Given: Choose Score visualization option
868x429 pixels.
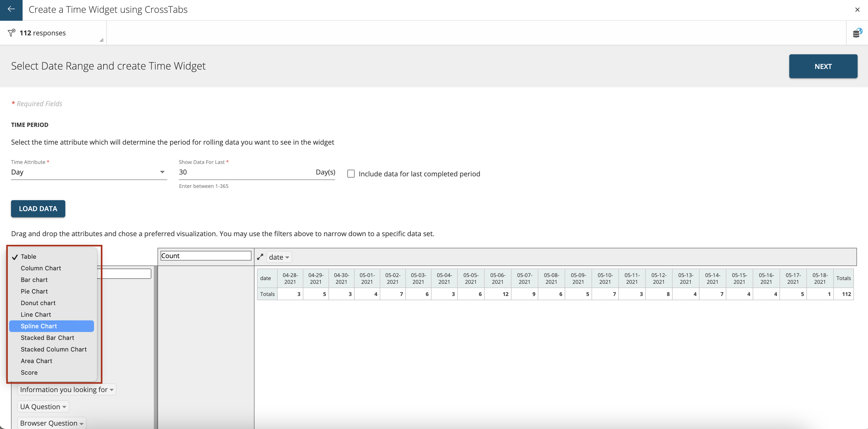Looking at the screenshot, I should point(52,373).
